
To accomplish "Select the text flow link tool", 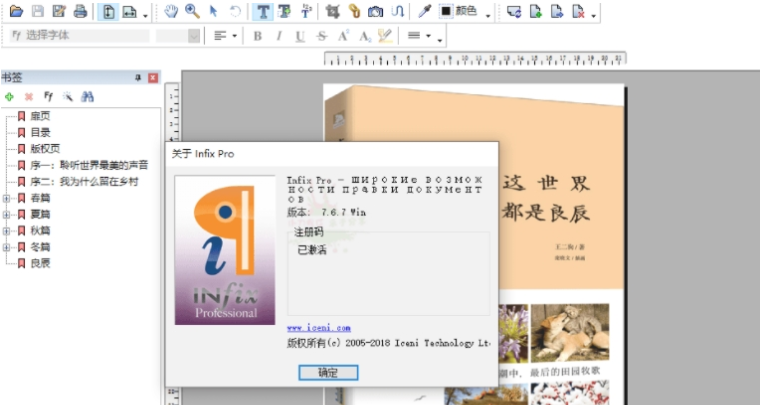I will (x=397, y=11).
